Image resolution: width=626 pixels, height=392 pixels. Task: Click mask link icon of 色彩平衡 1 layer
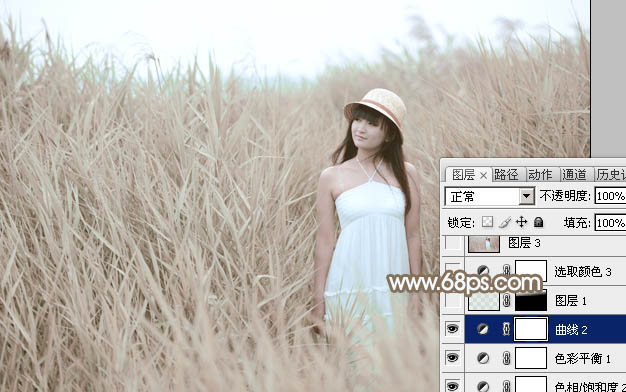(x=506, y=358)
